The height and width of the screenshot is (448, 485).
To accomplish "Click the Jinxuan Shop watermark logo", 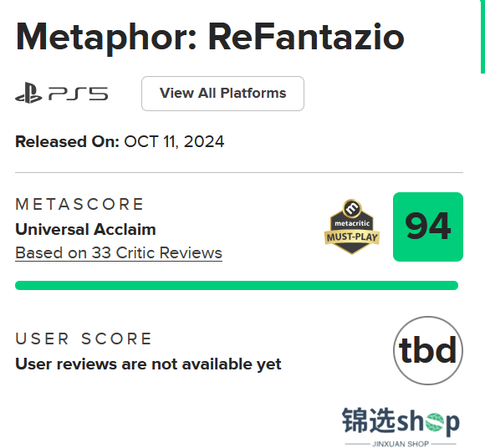I will point(401,426).
